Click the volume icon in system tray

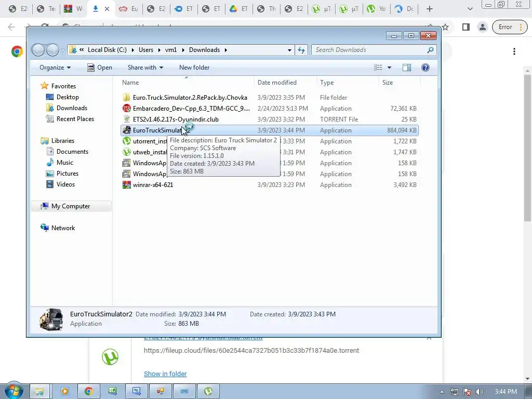480,392
